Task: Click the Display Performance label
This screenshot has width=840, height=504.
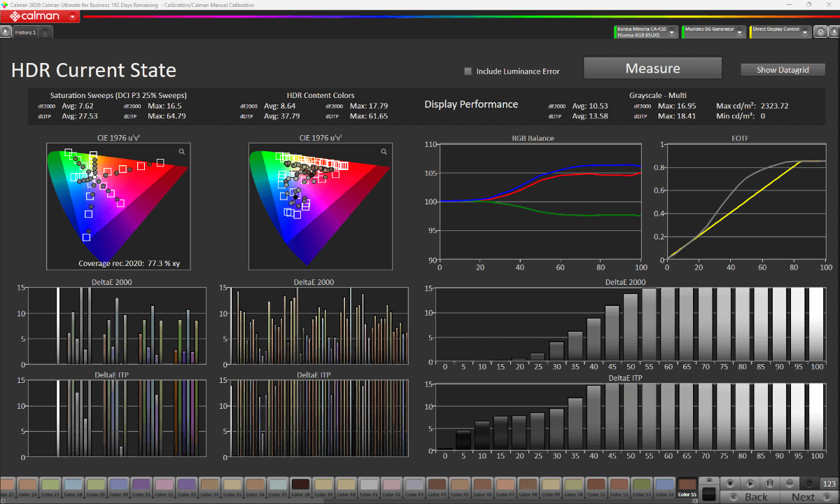Action: pyautogui.click(x=471, y=104)
